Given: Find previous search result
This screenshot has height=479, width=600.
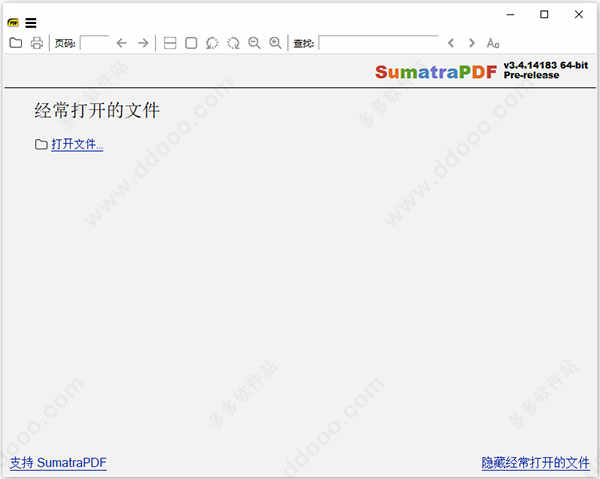Looking at the screenshot, I should (451, 43).
